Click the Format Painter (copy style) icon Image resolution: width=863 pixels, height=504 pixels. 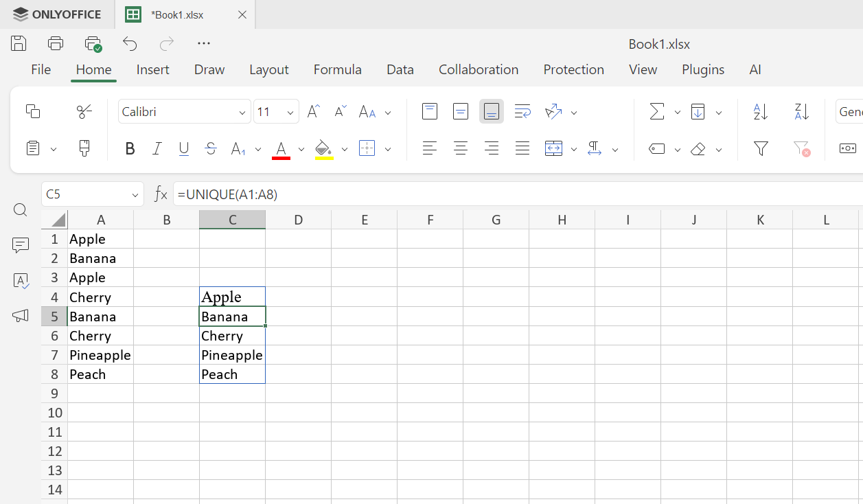[x=84, y=148]
